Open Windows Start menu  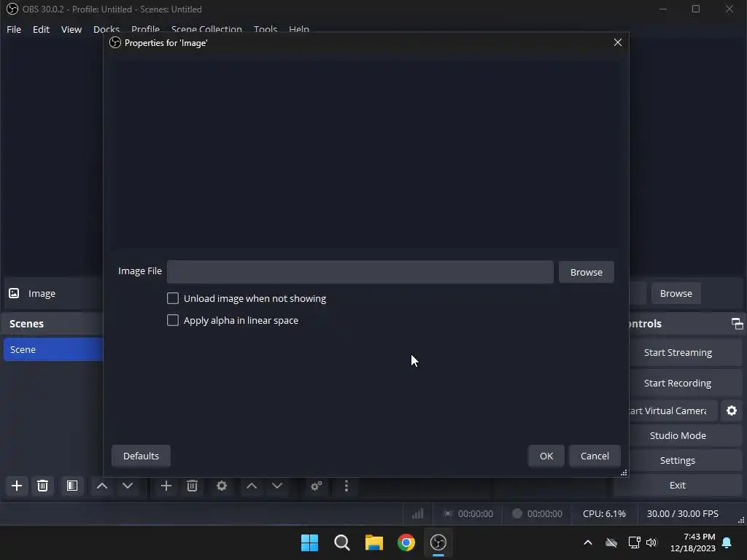coord(309,542)
